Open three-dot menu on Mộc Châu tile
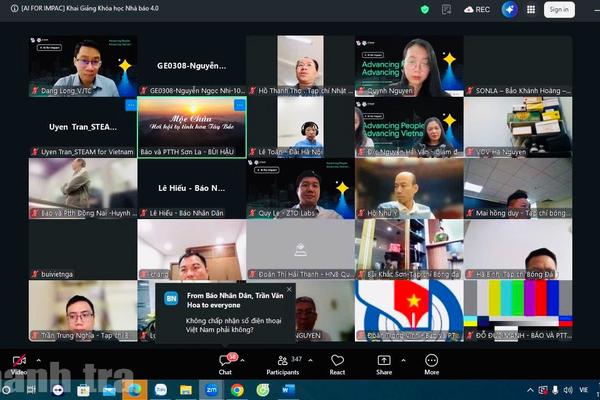 coord(240,104)
